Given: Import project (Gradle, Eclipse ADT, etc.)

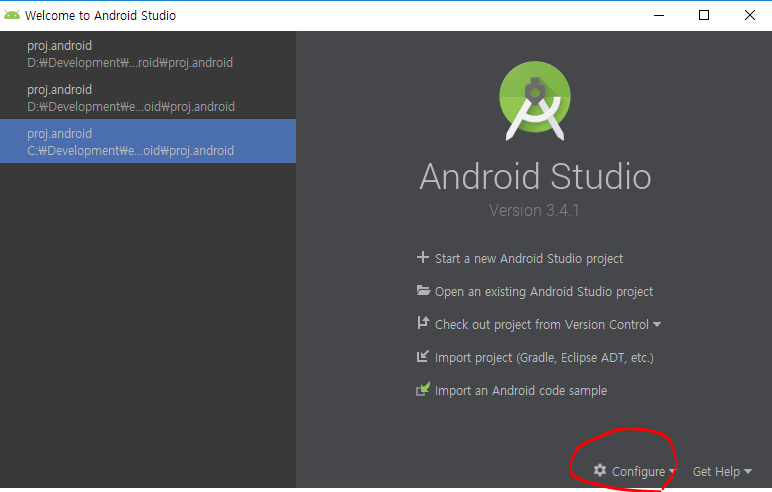Looking at the screenshot, I should [x=545, y=358].
